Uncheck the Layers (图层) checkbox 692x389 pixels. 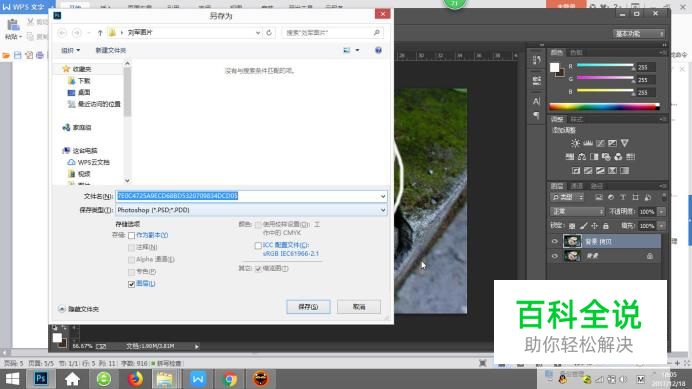131,284
